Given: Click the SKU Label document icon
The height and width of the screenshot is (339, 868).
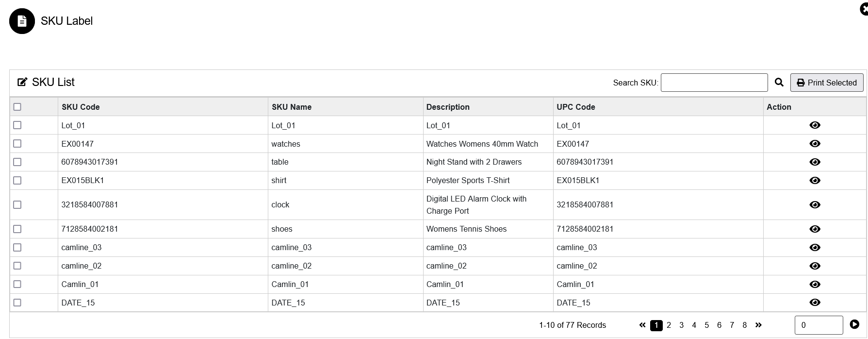Looking at the screenshot, I should click(x=22, y=21).
